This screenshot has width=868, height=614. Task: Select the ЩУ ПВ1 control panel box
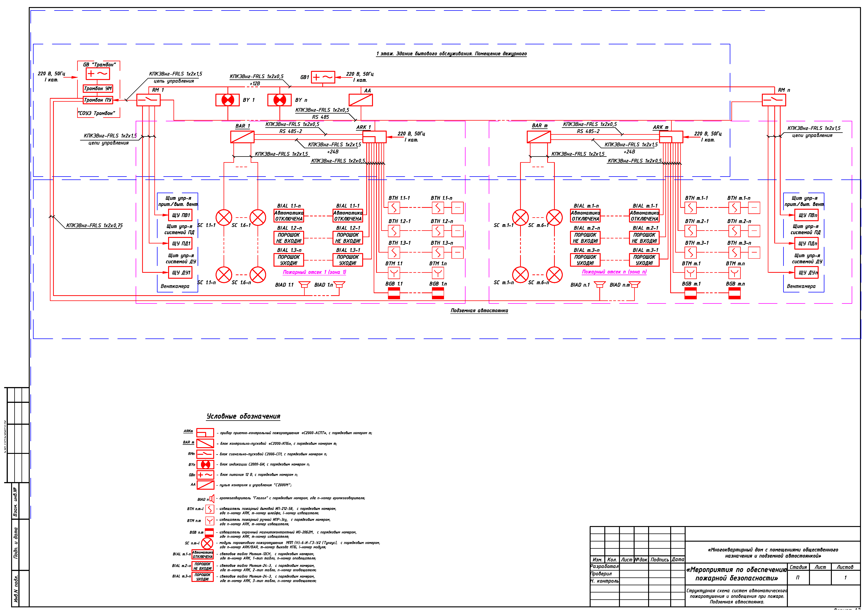pyautogui.click(x=180, y=215)
